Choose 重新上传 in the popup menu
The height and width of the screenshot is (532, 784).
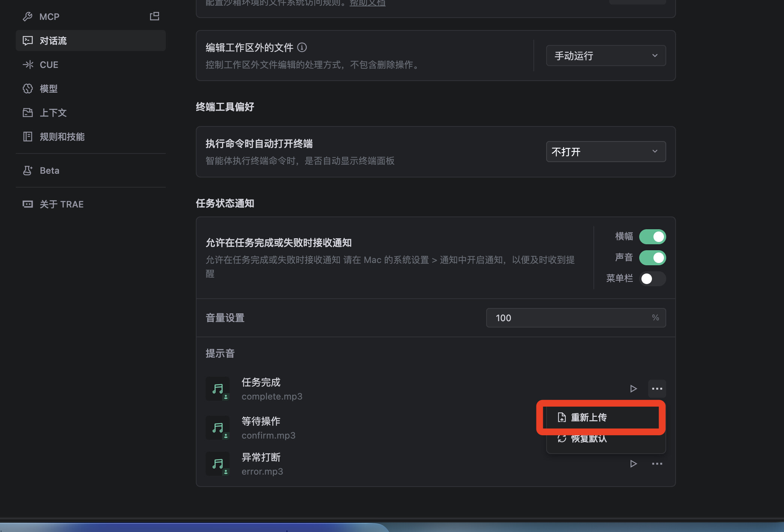pos(606,417)
